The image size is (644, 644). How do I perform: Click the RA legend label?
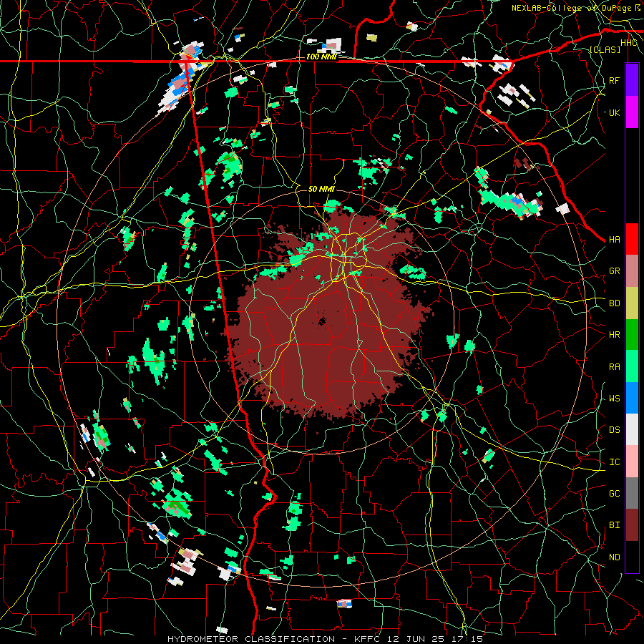pyautogui.click(x=615, y=366)
